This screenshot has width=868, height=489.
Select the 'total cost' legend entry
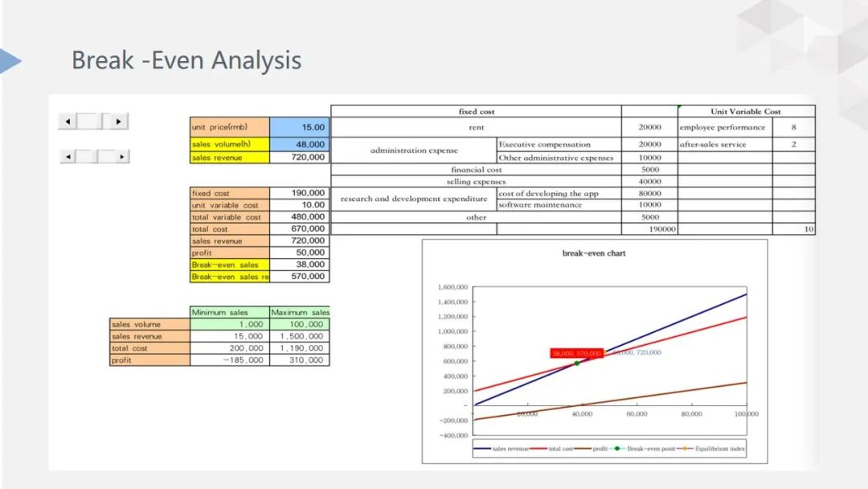coord(560,449)
